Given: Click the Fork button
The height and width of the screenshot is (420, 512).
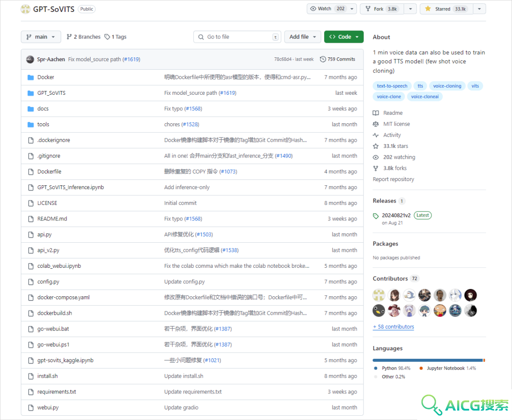Looking at the screenshot, I should [x=382, y=9].
